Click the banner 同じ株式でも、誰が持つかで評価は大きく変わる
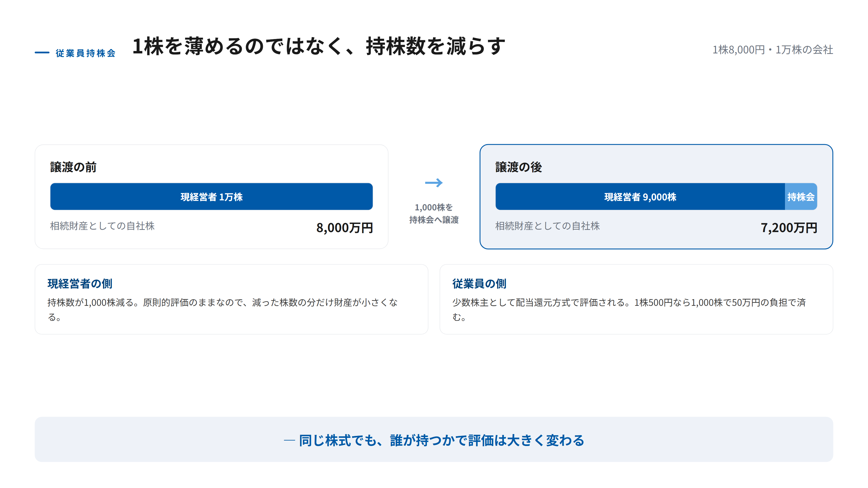Viewport: 868px width, 488px height. point(434,440)
